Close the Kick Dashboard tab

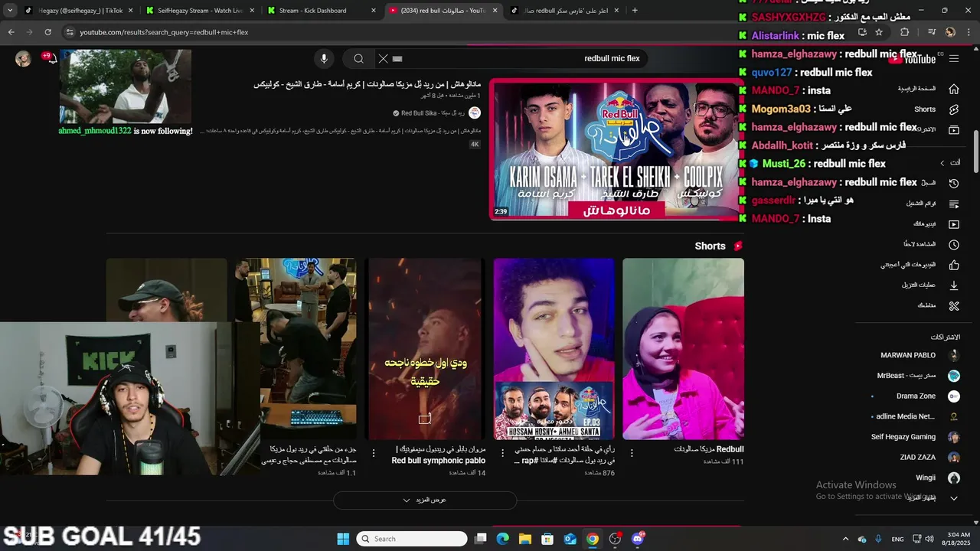coord(374,11)
